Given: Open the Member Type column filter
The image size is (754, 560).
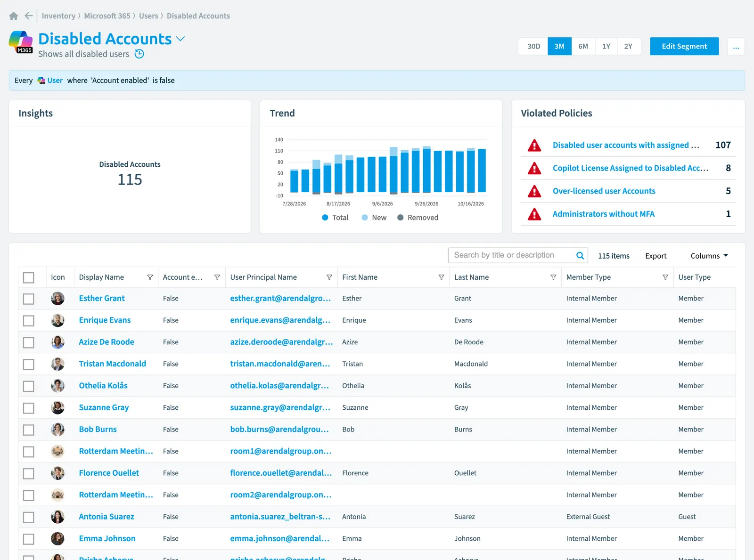Looking at the screenshot, I should coord(665,277).
